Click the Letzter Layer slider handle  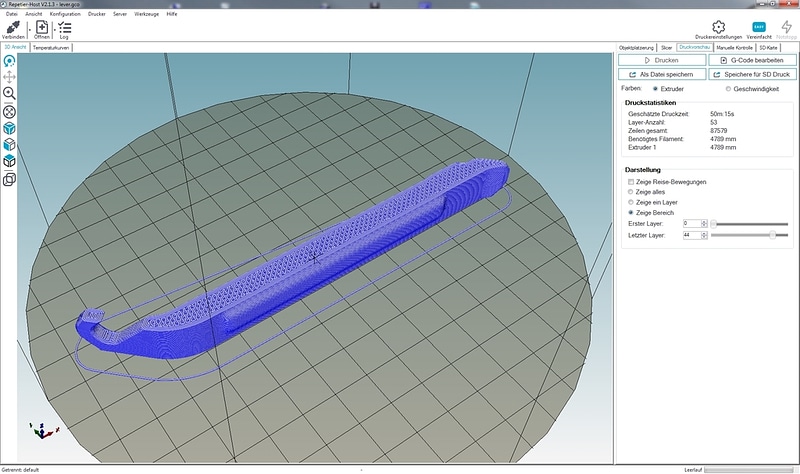click(x=772, y=235)
